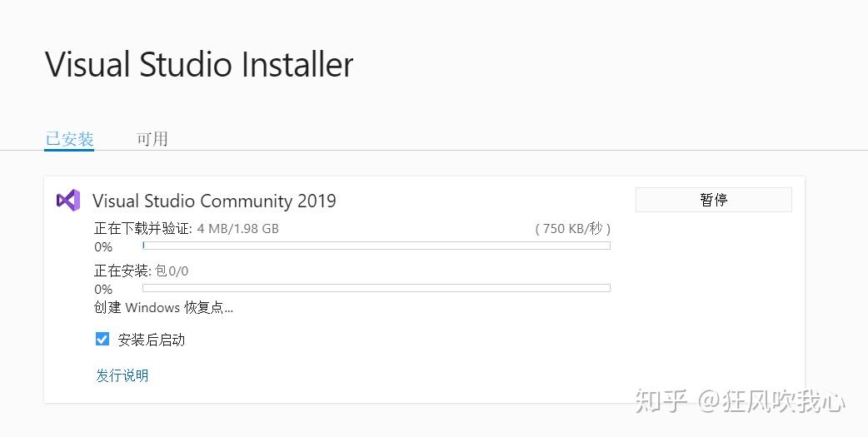Click the @狂风吹我心 watermark username
This screenshot has height=437, width=868.
771,401
